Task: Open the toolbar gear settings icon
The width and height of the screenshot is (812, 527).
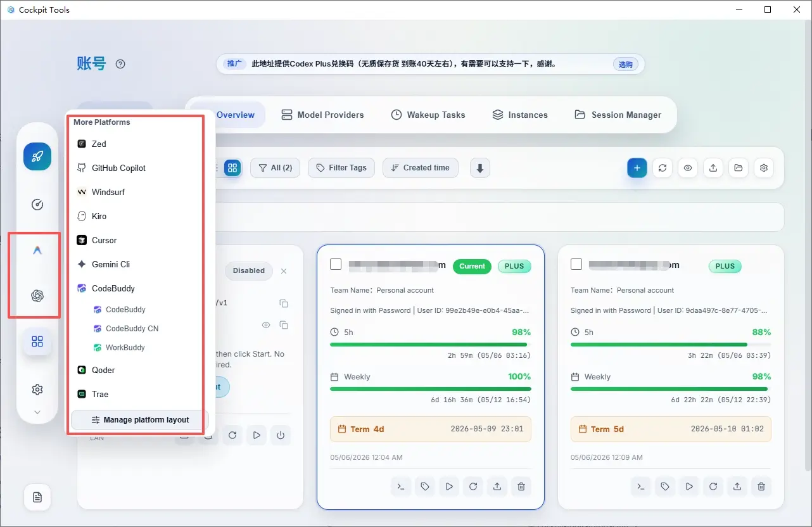Action: pyautogui.click(x=764, y=168)
